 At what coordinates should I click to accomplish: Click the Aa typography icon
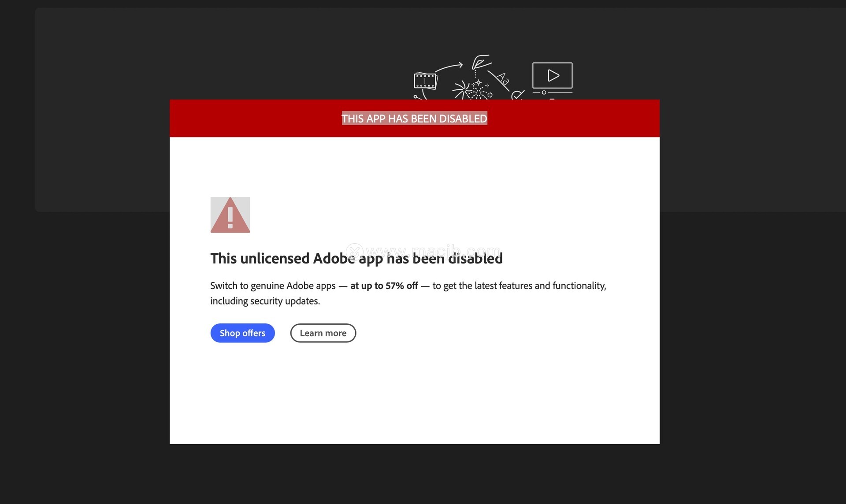tap(503, 79)
